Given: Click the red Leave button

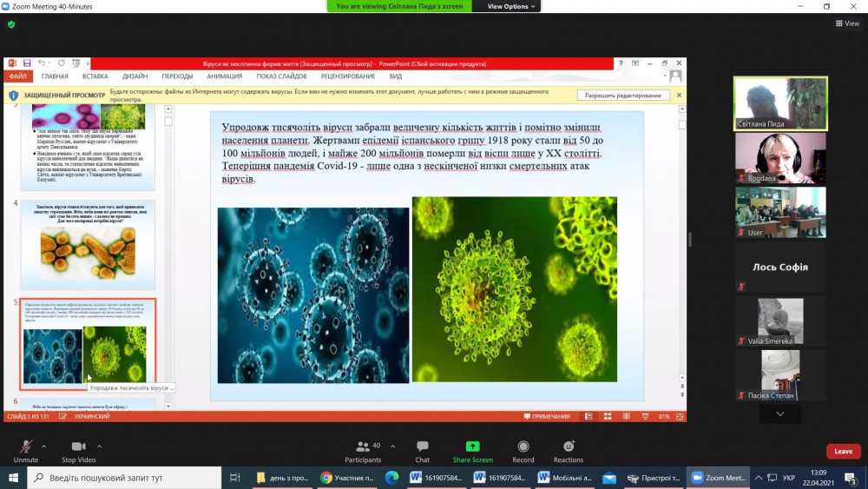Looking at the screenshot, I should pyautogui.click(x=843, y=451).
